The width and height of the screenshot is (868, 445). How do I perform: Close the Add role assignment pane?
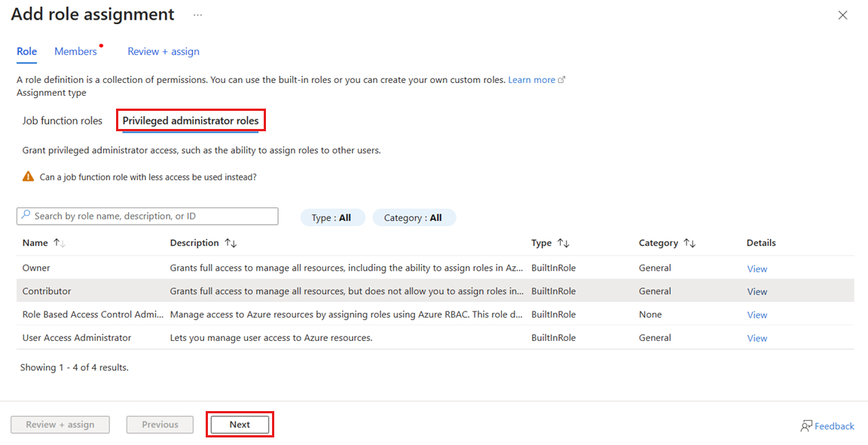[842, 15]
